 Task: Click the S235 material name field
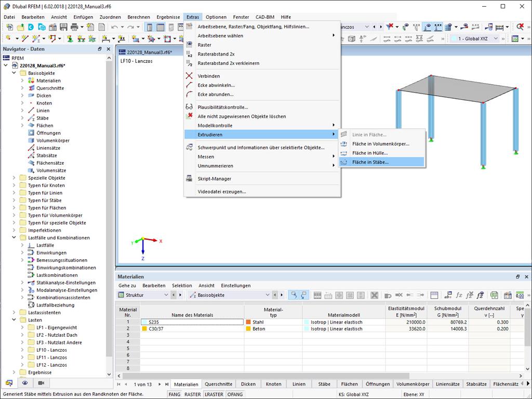pos(192,322)
